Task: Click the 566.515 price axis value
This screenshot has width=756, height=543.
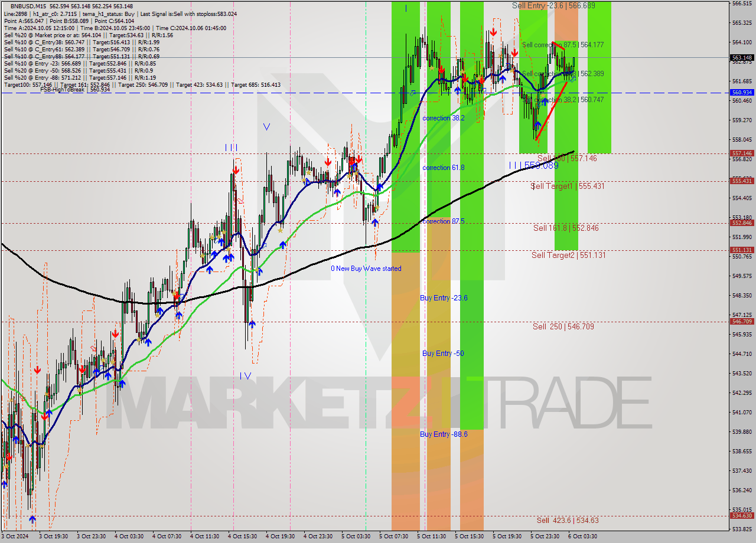Action: [x=742, y=4]
